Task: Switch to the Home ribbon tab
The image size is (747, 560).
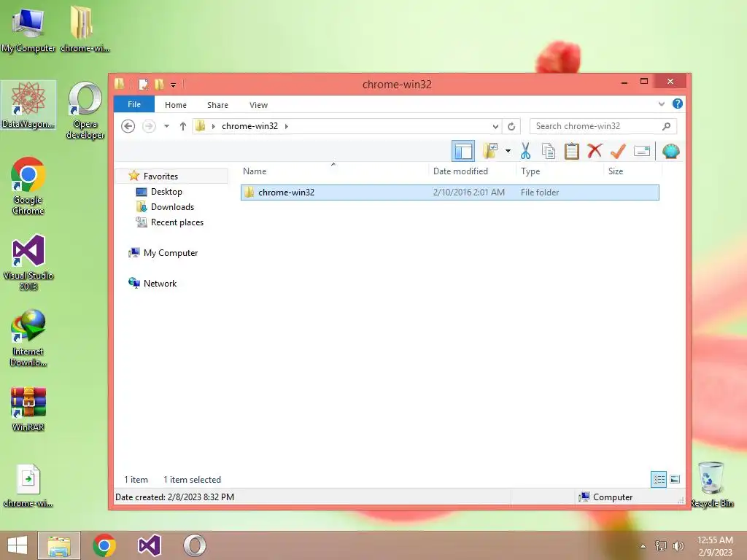Action: pos(176,105)
